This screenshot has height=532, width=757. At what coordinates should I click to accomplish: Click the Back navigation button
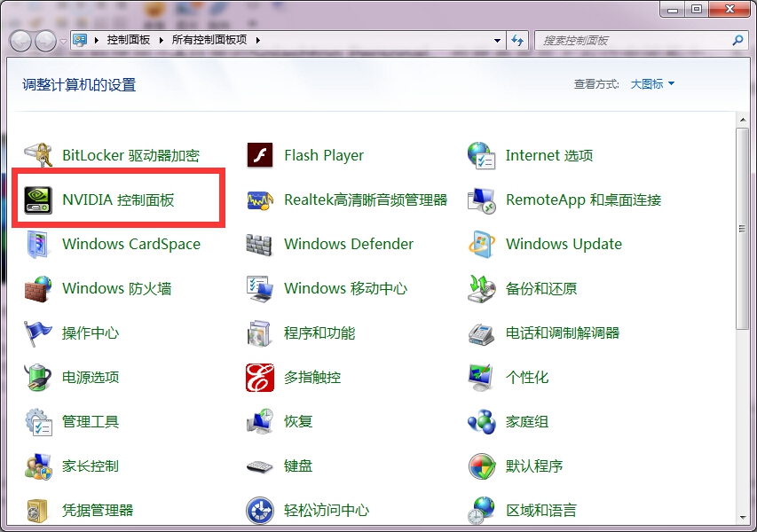[x=20, y=41]
